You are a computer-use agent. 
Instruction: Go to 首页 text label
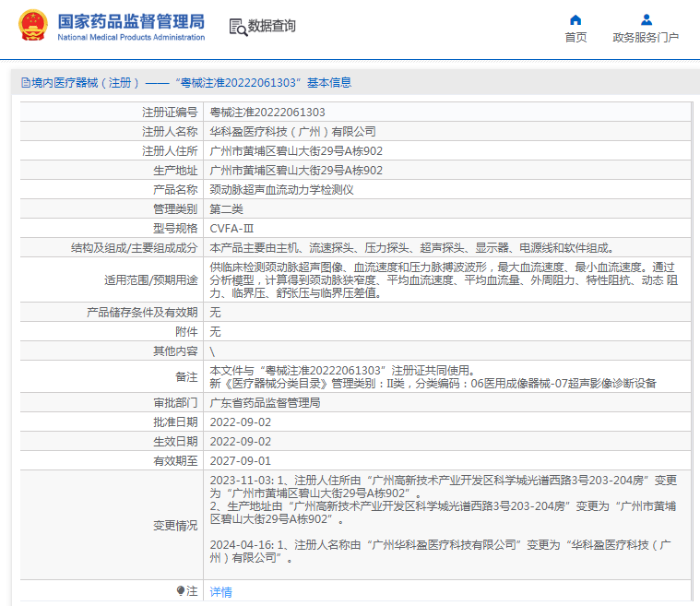tap(575, 38)
